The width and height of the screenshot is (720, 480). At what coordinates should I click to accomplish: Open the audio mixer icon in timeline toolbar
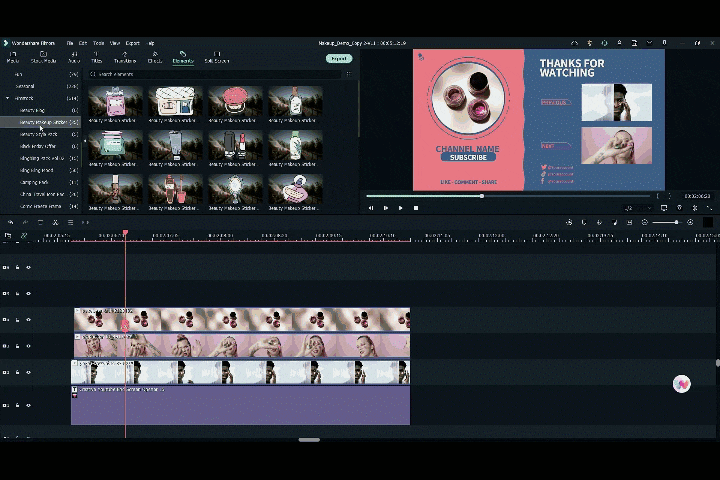click(614, 222)
